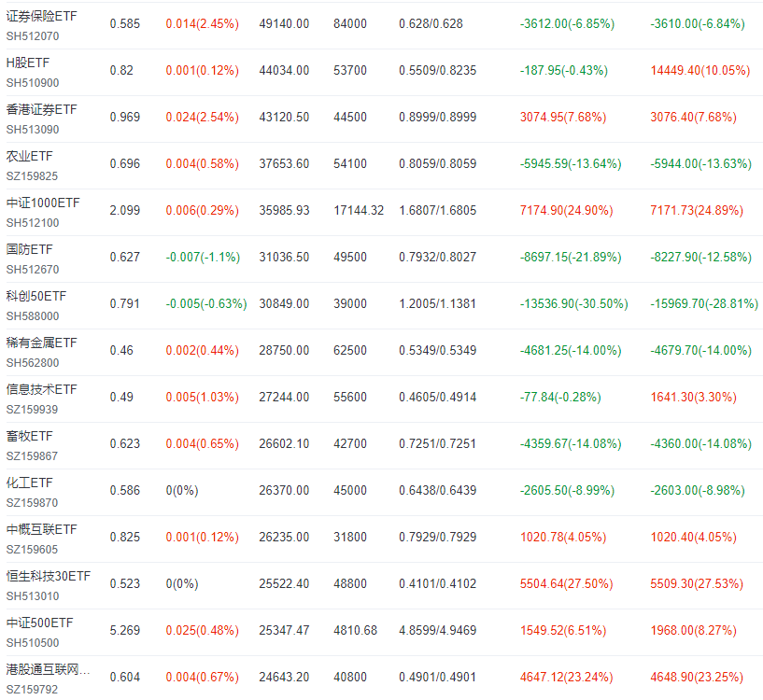Viewport: 763px width, 700px height.
Task: Open the 恒生科技30ETF fund name
Action: tap(49, 577)
